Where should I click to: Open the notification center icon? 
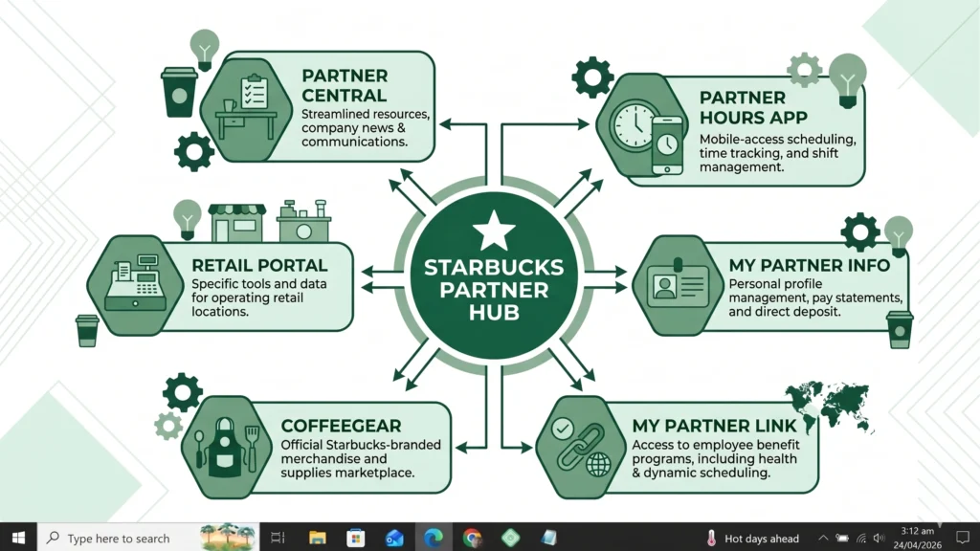tap(963, 538)
